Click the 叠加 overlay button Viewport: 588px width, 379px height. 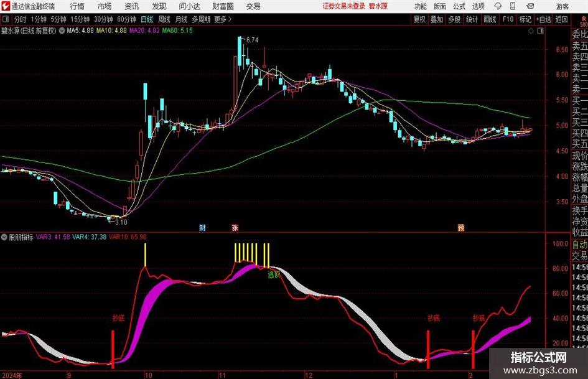pos(437,19)
